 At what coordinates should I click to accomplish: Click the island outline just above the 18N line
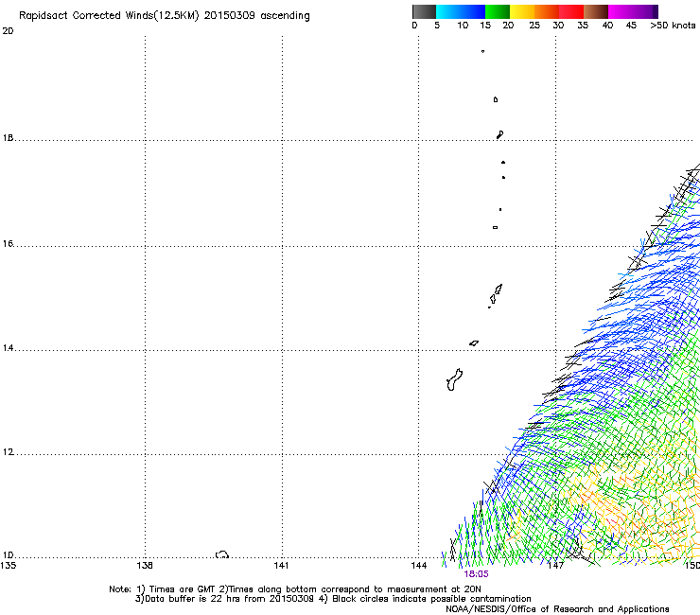(500, 135)
